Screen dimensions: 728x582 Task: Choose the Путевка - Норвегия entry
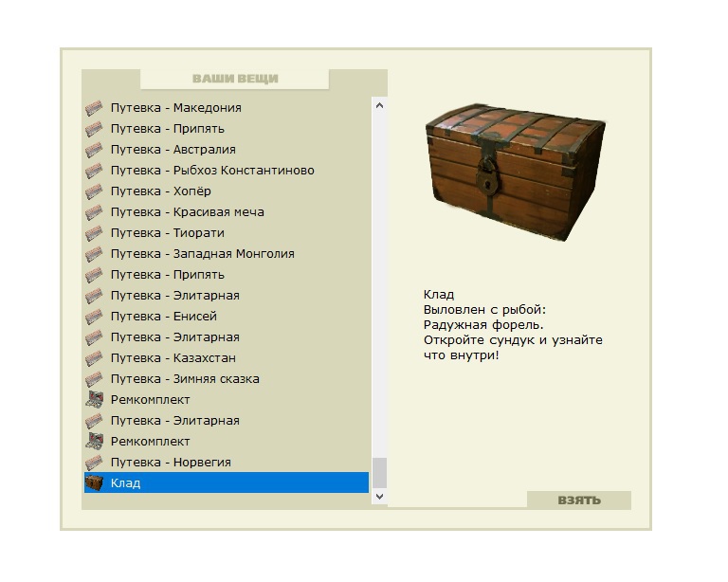coord(227,463)
